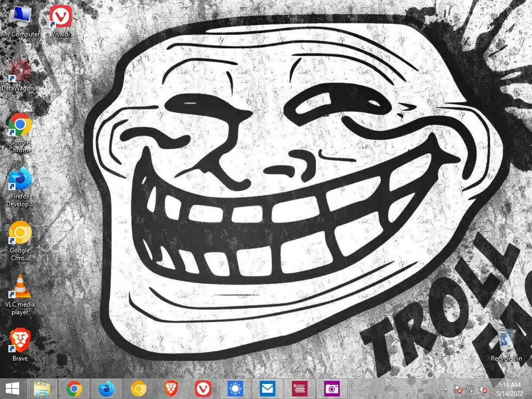This screenshot has width=532, height=399.
Task: Launch Brave from the taskbar
Action: (x=170, y=389)
